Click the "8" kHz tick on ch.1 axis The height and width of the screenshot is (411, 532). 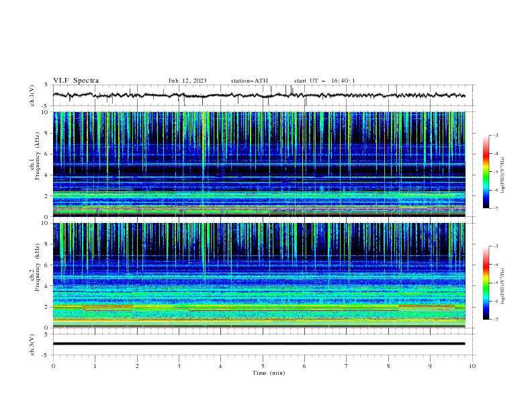(47, 133)
